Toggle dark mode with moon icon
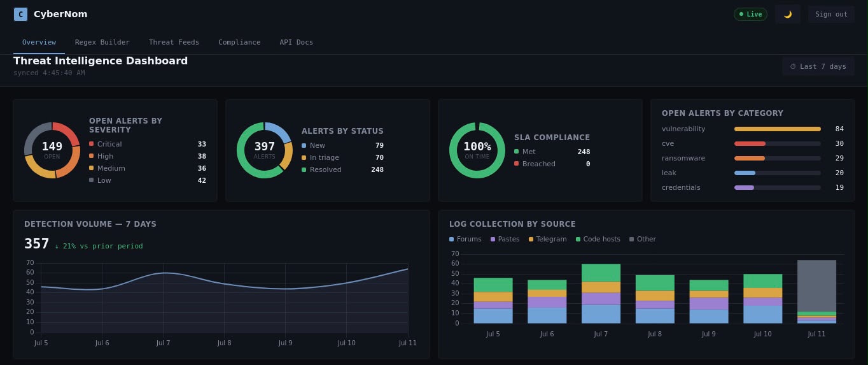868x365 pixels. 787,14
